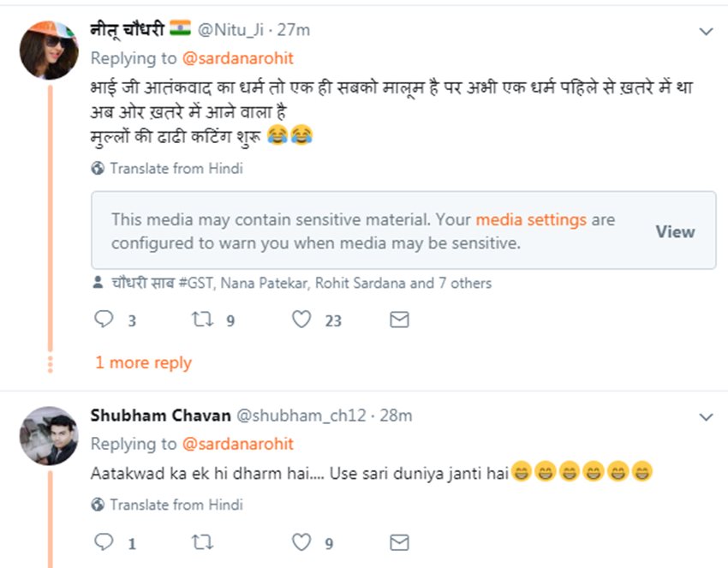Open the media settings link

(531, 220)
